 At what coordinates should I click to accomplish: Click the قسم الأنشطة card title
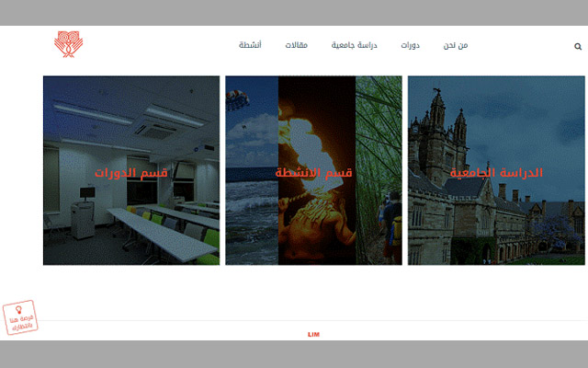tap(313, 172)
